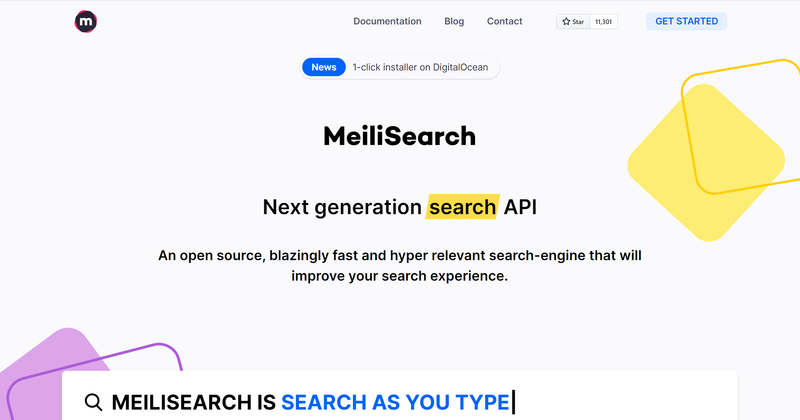
Task: Click the magnifying glass search icon
Action: 93,402
